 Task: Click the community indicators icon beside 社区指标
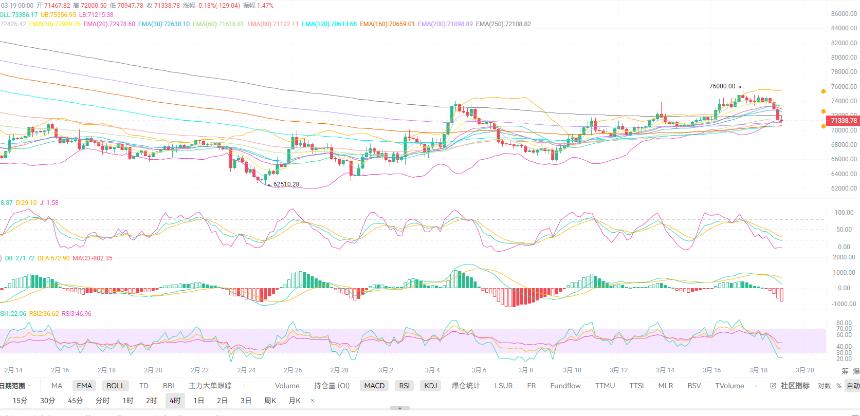(x=773, y=386)
